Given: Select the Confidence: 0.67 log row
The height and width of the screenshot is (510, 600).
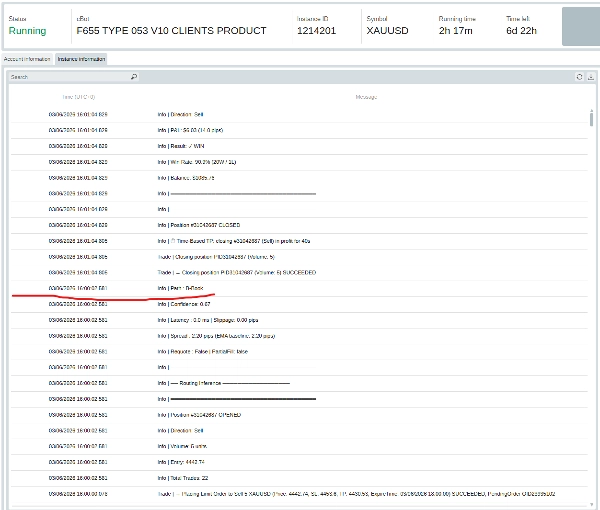Looking at the screenshot, I should [299, 305].
